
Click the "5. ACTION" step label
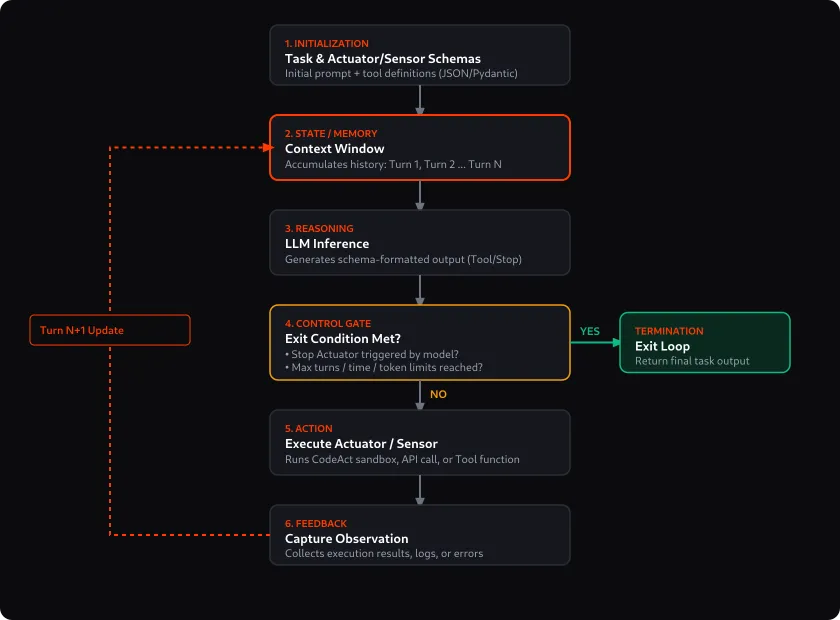tap(309, 429)
